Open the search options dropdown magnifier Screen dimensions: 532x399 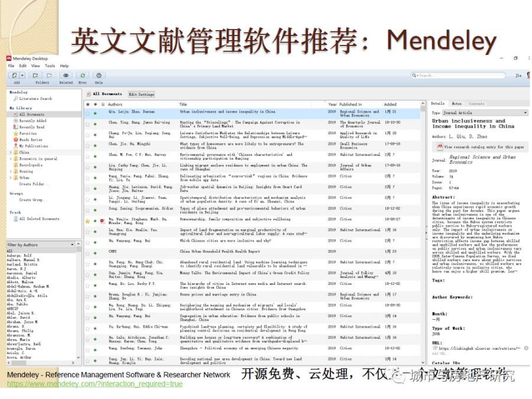(414, 75)
